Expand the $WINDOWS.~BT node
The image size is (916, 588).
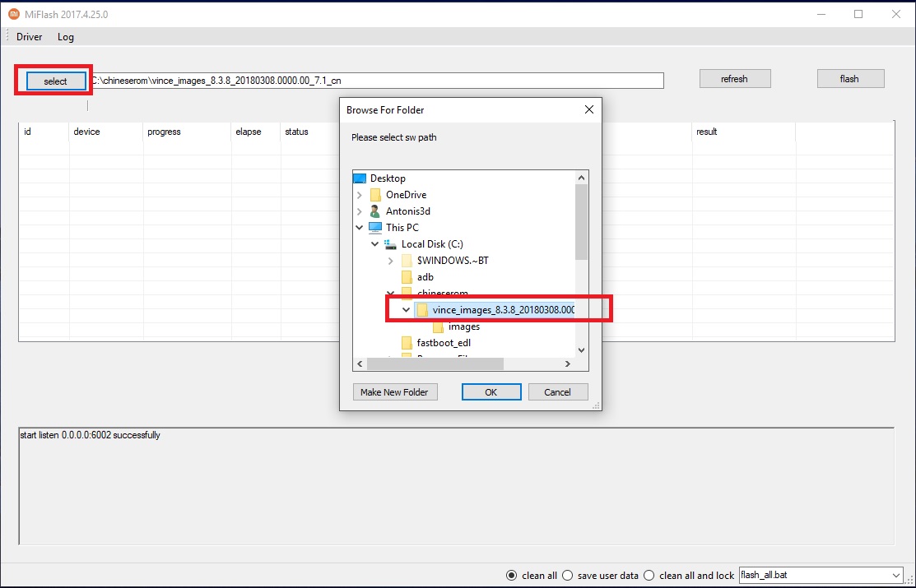[391, 261]
